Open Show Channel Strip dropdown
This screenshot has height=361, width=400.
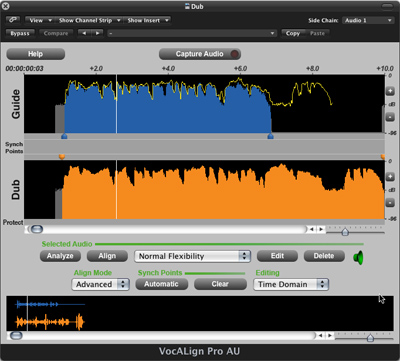89,20
